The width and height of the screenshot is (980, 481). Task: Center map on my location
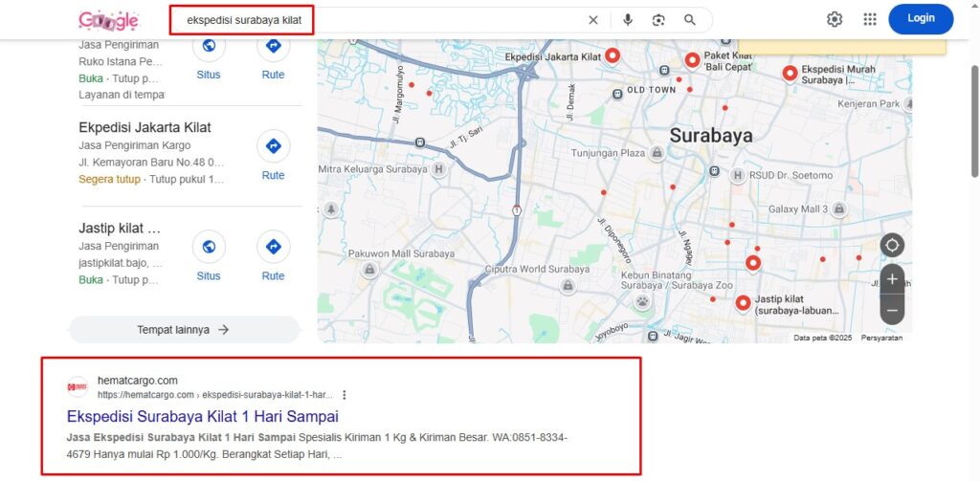coord(892,246)
